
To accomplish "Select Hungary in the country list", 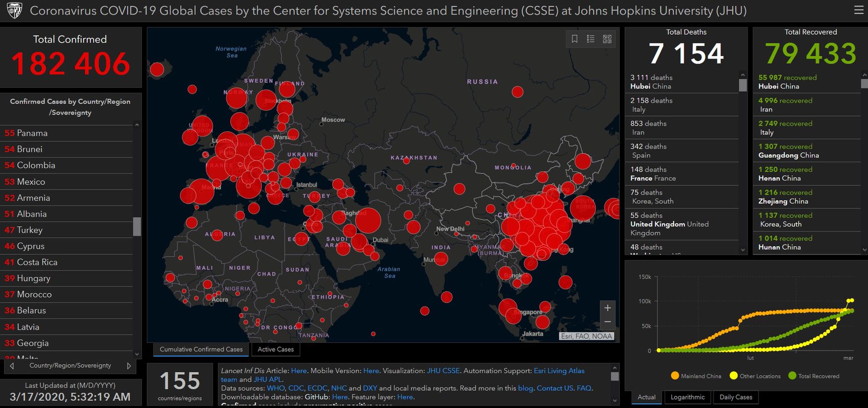I will (67, 279).
